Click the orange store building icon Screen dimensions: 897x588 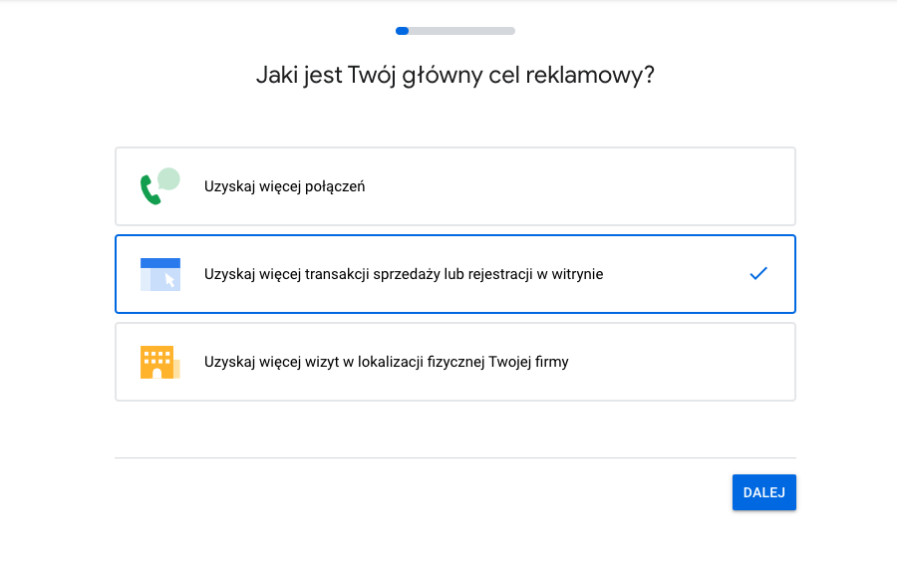[x=160, y=362]
